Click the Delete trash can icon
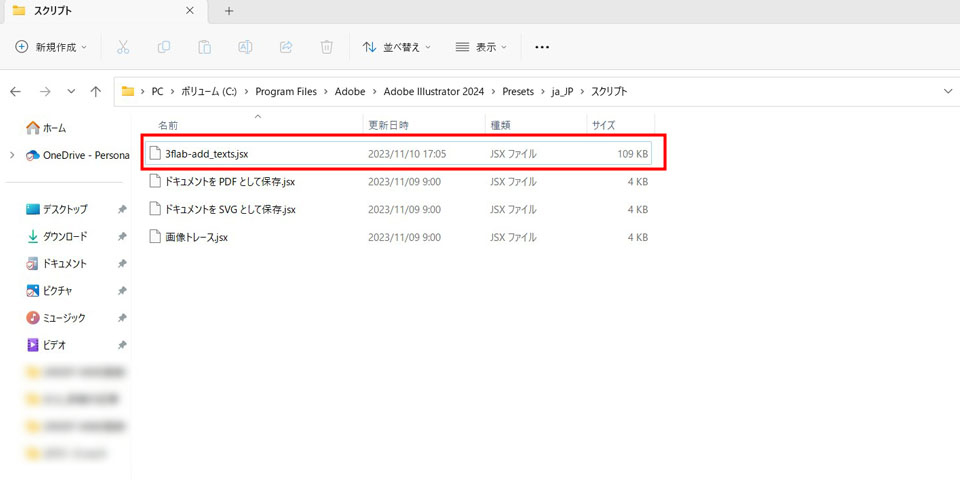The height and width of the screenshot is (480, 960). pyautogui.click(x=326, y=47)
